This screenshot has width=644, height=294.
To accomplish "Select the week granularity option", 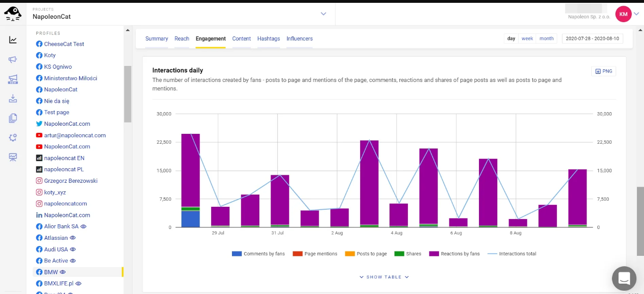I will pos(527,39).
